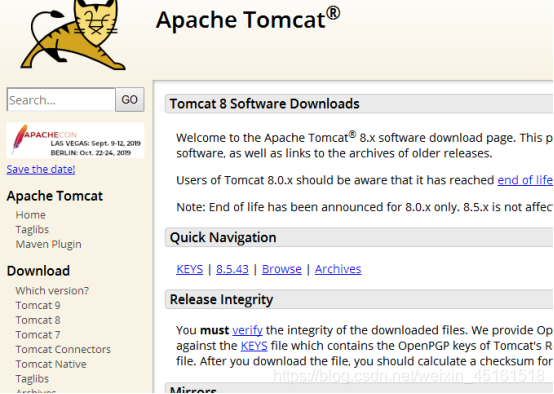Open Tomcat Native download page
The height and width of the screenshot is (394, 554).
51,364
